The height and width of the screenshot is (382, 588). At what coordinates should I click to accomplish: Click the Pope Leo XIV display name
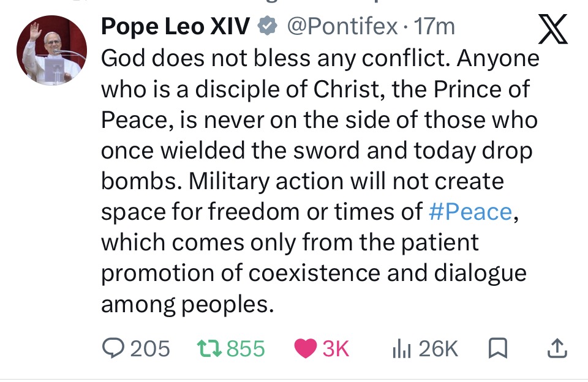pos(175,26)
